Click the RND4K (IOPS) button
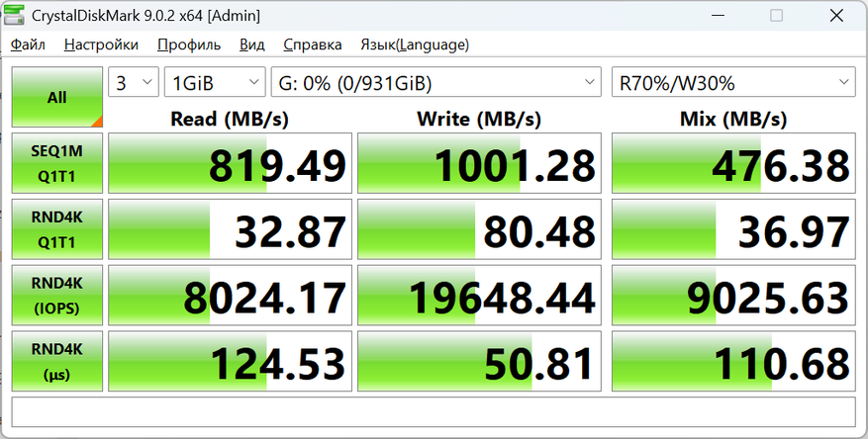868x439 pixels. pyautogui.click(x=57, y=296)
